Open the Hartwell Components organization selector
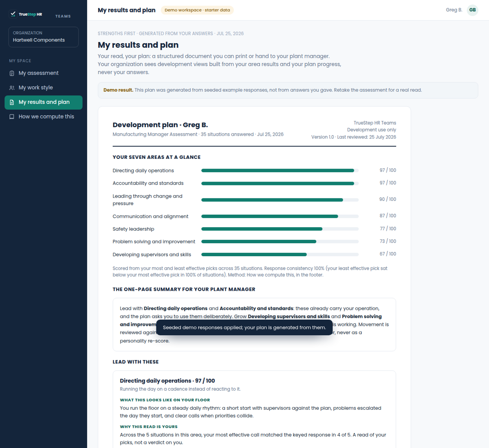This screenshot has width=489, height=448. tap(43, 37)
